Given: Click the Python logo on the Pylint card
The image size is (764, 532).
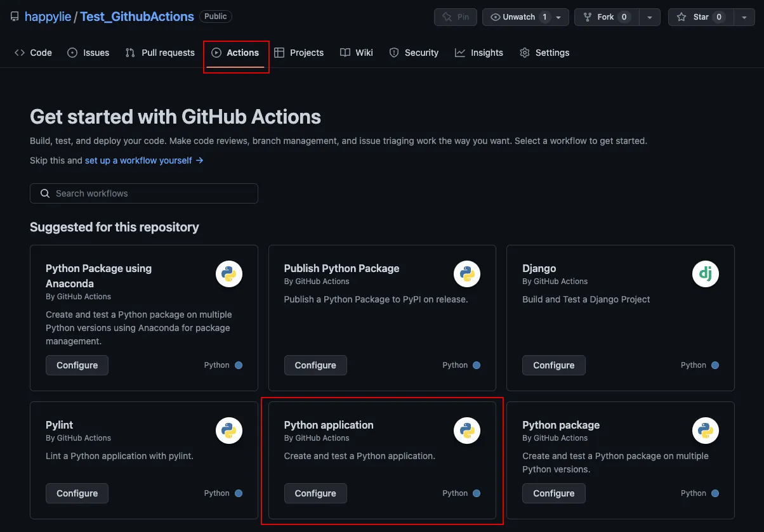Looking at the screenshot, I should [229, 431].
